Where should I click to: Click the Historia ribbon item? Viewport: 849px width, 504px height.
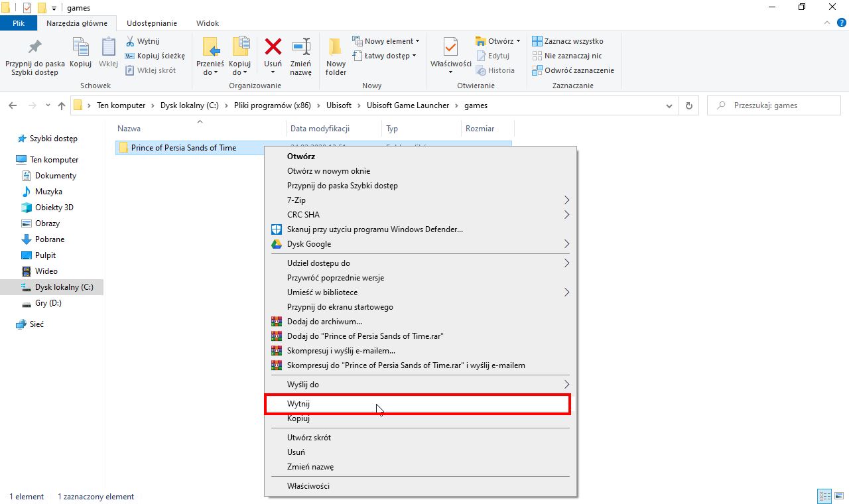[495, 70]
